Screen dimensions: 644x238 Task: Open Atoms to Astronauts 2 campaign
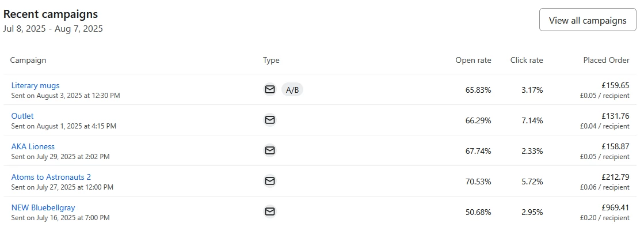(x=51, y=177)
